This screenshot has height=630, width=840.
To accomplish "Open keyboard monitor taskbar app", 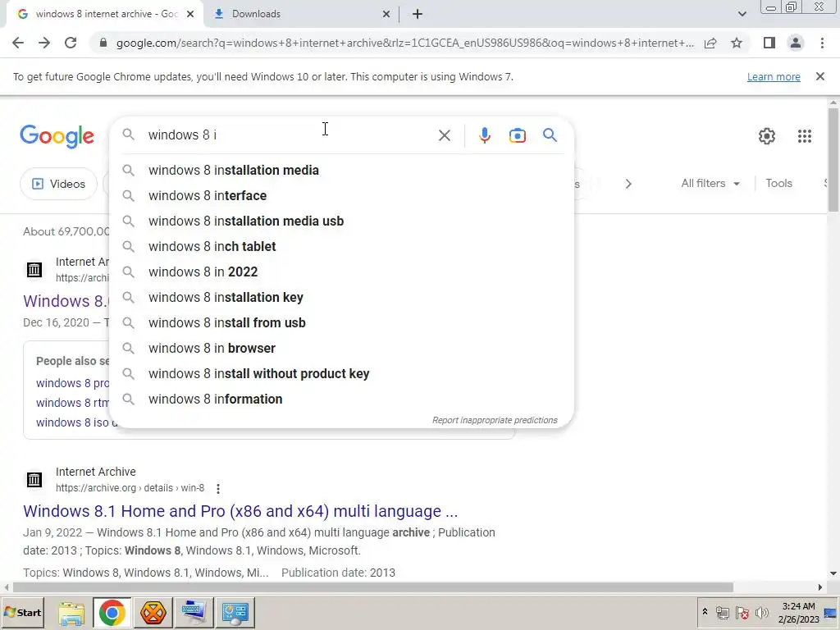I will 194,612.
